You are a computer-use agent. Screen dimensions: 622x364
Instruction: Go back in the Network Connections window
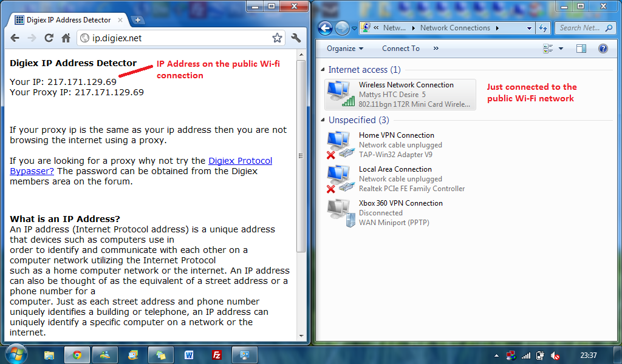coord(326,28)
